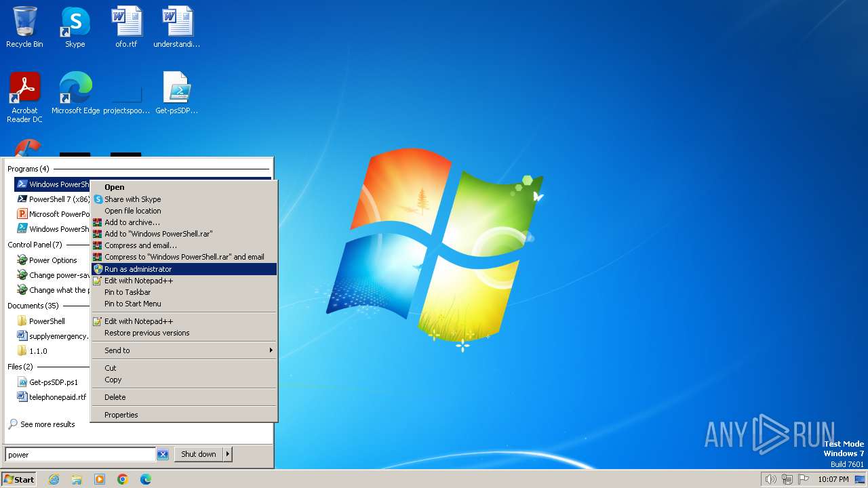This screenshot has width=868, height=488.
Task: Select the ofo.rtf desktop file
Action: 126,27
